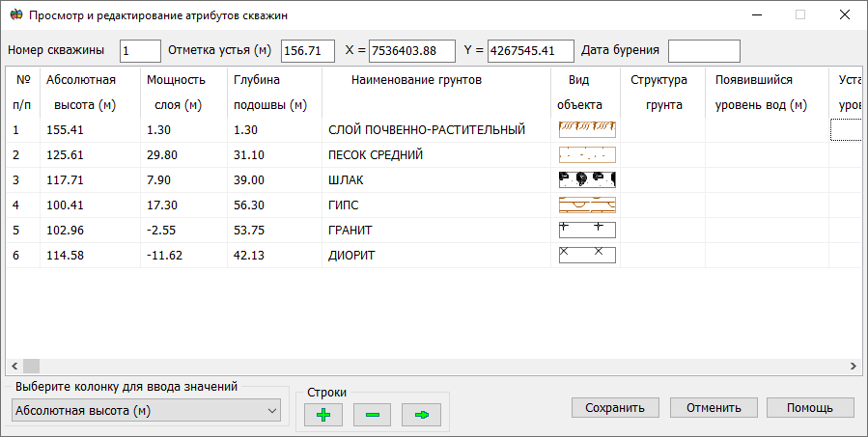Open help via Помощь button

810,408
